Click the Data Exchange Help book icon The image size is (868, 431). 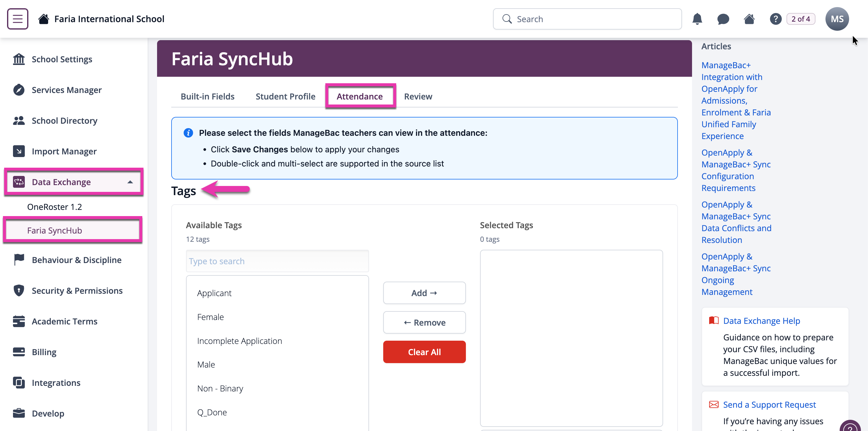pos(714,321)
